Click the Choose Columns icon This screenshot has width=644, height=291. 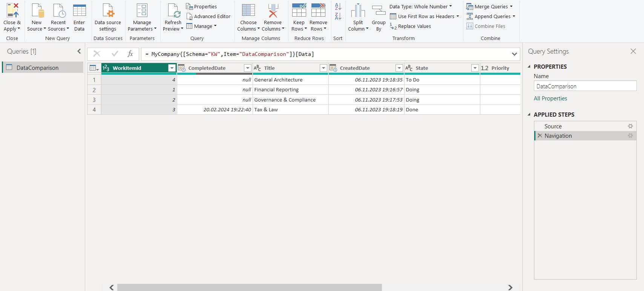(x=248, y=11)
